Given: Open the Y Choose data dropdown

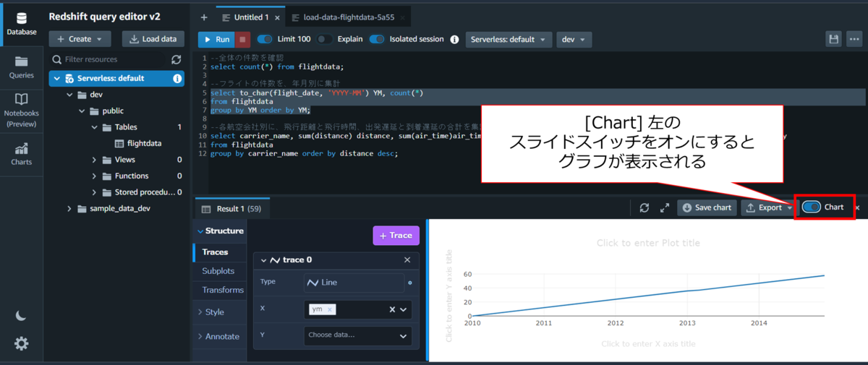Looking at the screenshot, I should tap(357, 335).
